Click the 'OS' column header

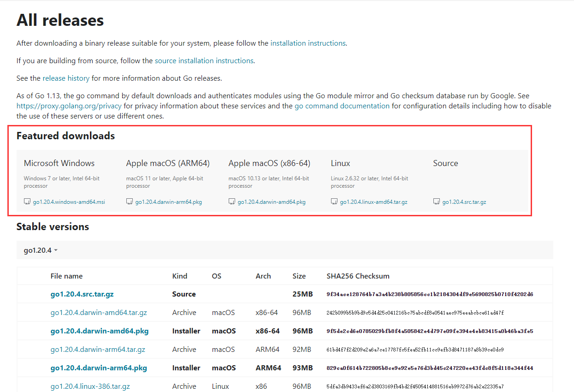coord(217,276)
